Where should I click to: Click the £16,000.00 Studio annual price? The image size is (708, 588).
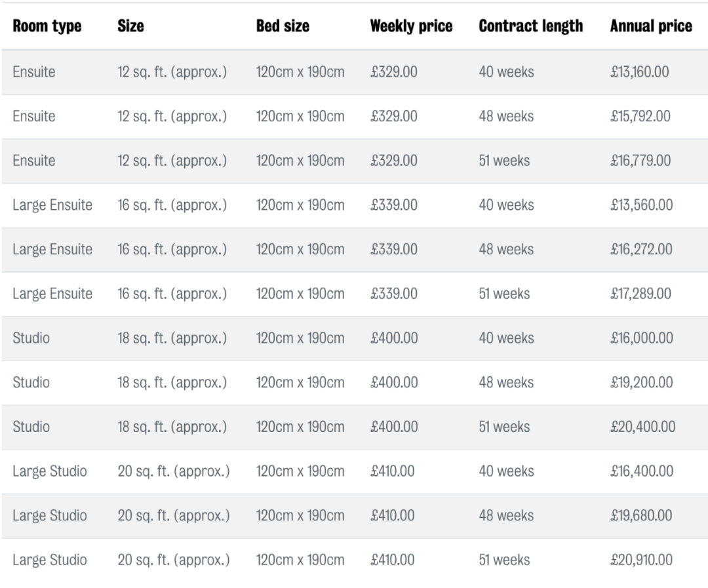[x=640, y=338]
